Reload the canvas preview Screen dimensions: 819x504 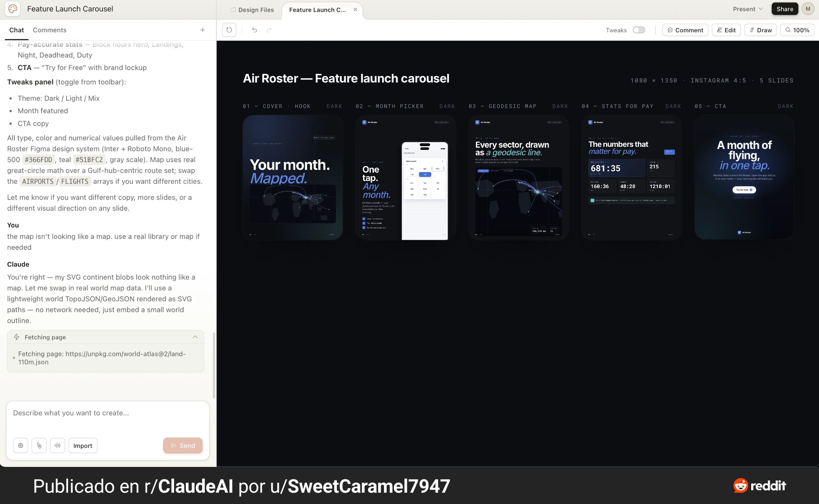tap(229, 30)
